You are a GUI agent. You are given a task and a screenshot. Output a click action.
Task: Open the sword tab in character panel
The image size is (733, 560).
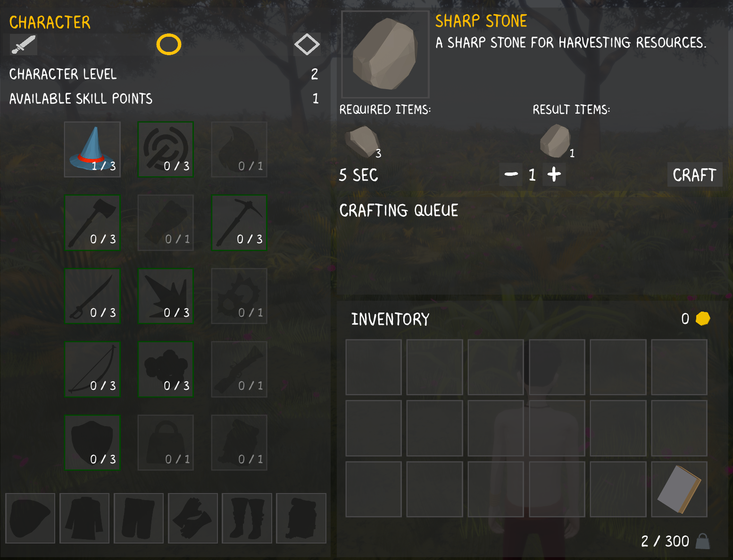[24, 45]
